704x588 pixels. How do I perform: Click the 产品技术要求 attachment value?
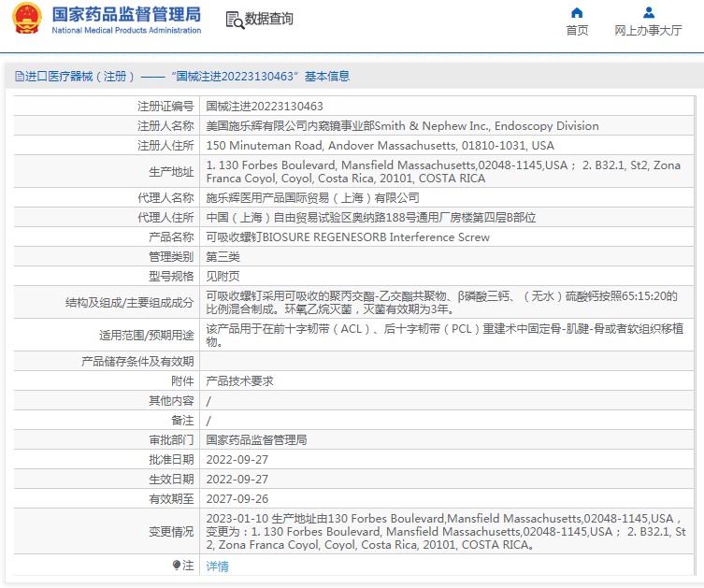tap(239, 381)
